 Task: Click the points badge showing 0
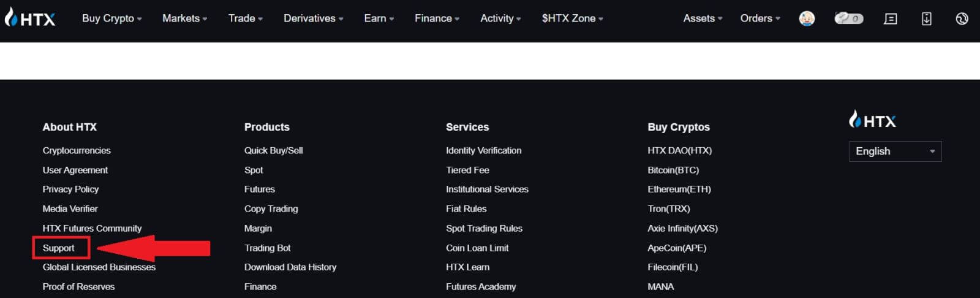point(848,18)
